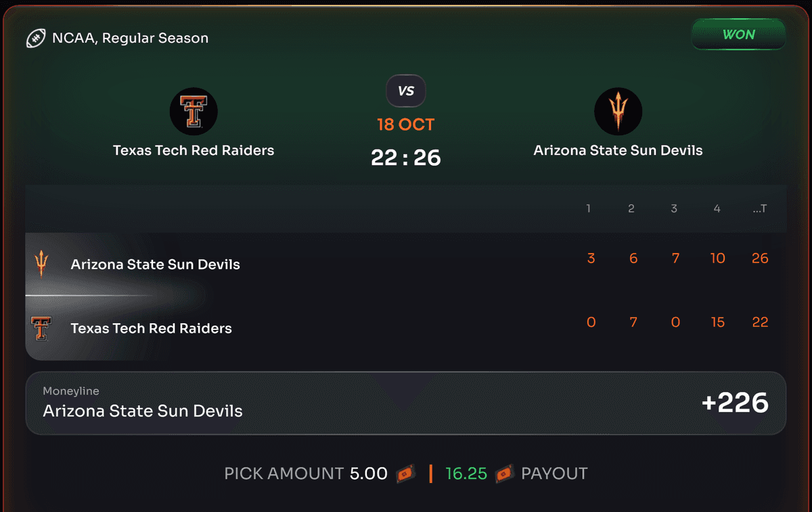Click the Arizona State Sun Devils header name
812x512 pixels.
[x=618, y=150]
